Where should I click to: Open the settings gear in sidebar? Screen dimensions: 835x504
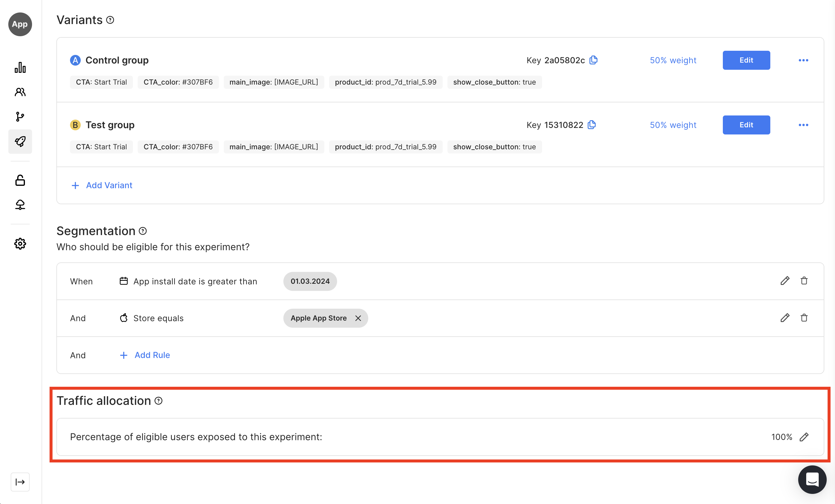(x=20, y=243)
